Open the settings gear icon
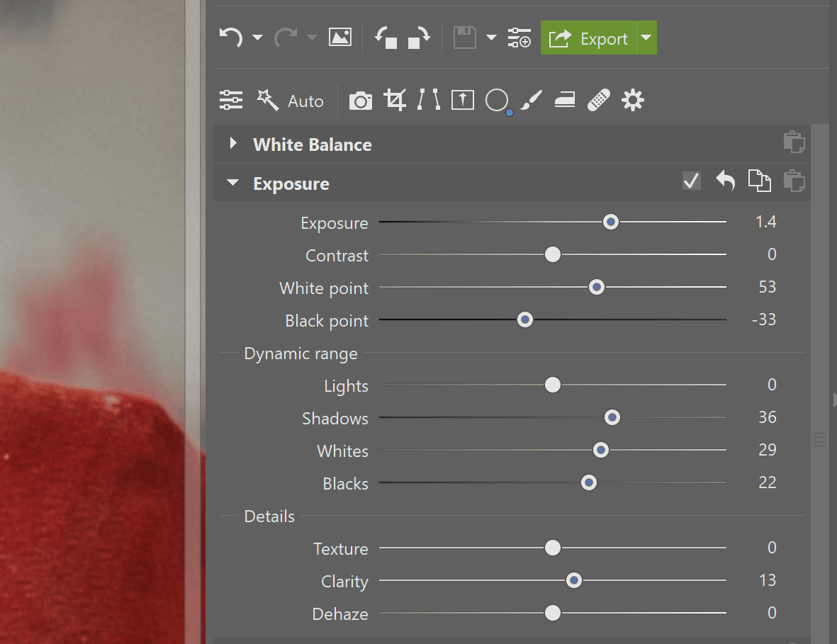Screen dimensions: 837x644 [x=633, y=101]
